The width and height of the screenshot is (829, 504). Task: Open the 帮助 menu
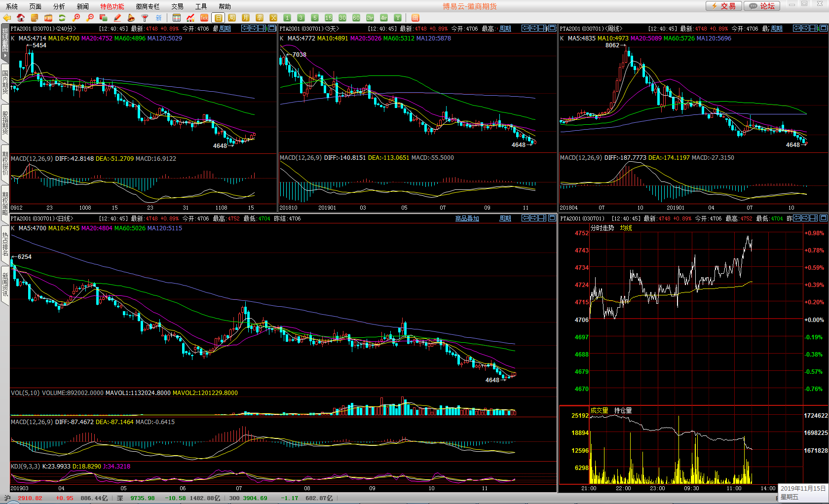tap(225, 6)
